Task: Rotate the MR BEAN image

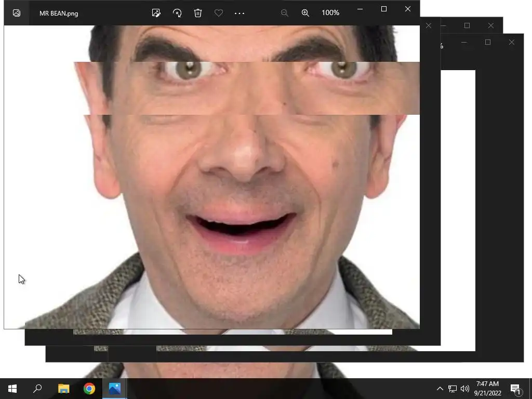Action: point(177,13)
